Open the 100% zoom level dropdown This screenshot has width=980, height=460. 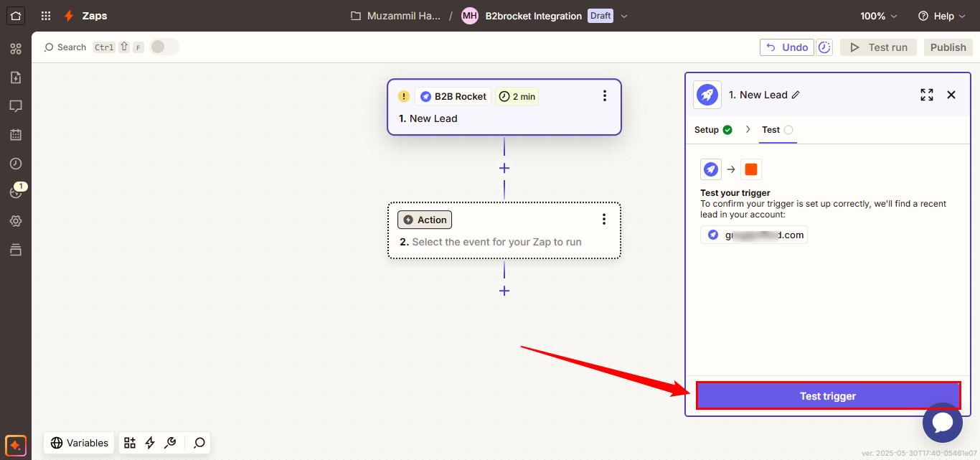(878, 16)
